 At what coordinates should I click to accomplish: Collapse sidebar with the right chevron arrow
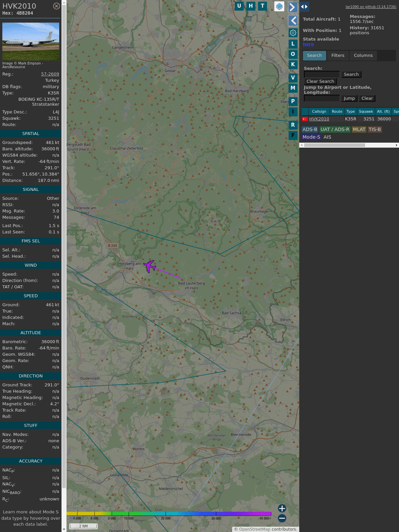click(293, 7)
